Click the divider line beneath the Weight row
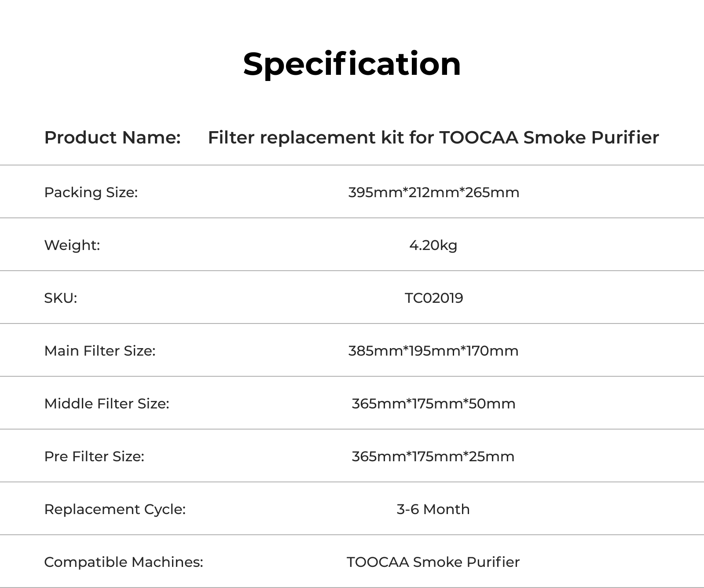 (352, 271)
